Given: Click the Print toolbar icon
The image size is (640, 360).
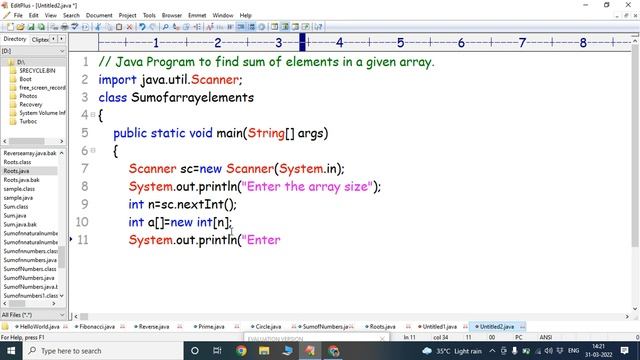Looking at the screenshot, I should pos(64,27).
